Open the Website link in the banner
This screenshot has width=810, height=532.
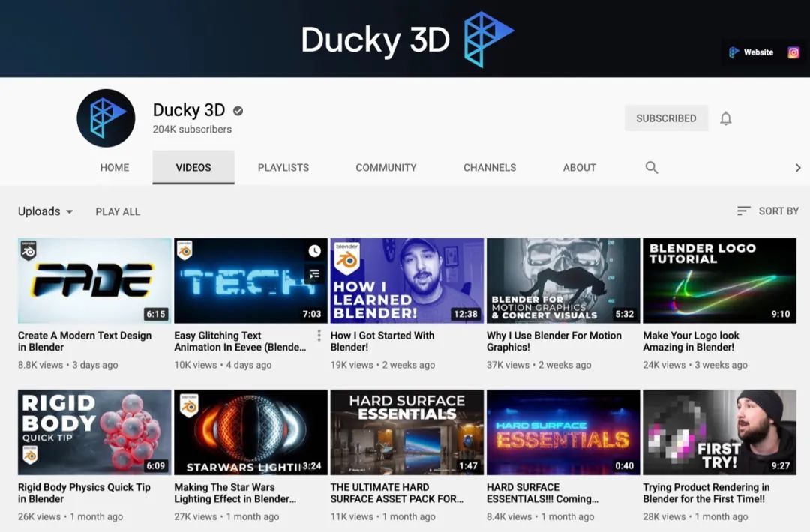pos(751,52)
